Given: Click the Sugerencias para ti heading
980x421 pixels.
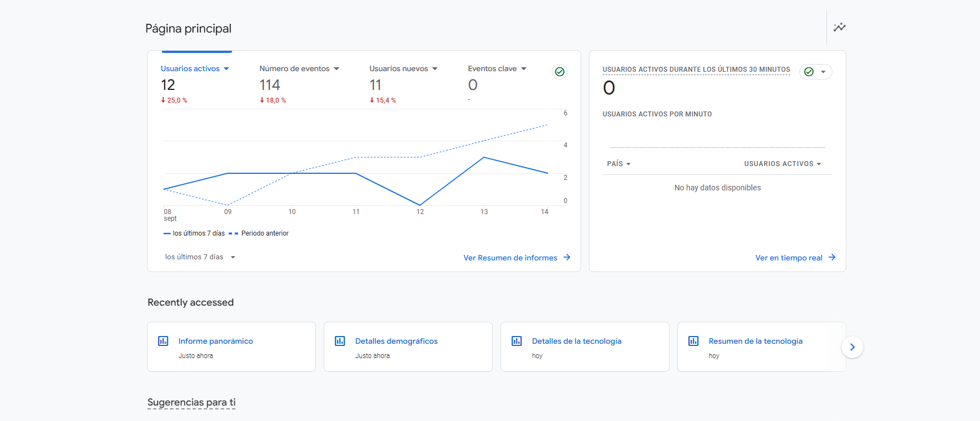Looking at the screenshot, I should [x=191, y=402].
